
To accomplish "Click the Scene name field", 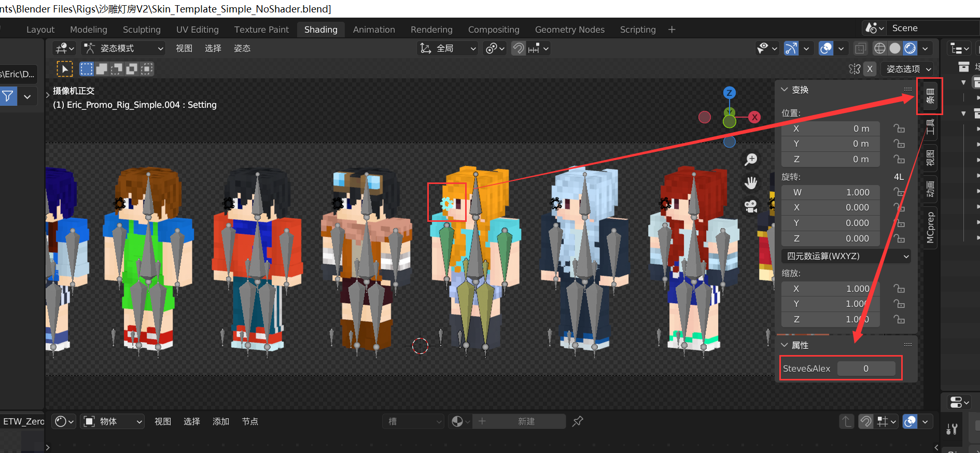I will [x=933, y=28].
